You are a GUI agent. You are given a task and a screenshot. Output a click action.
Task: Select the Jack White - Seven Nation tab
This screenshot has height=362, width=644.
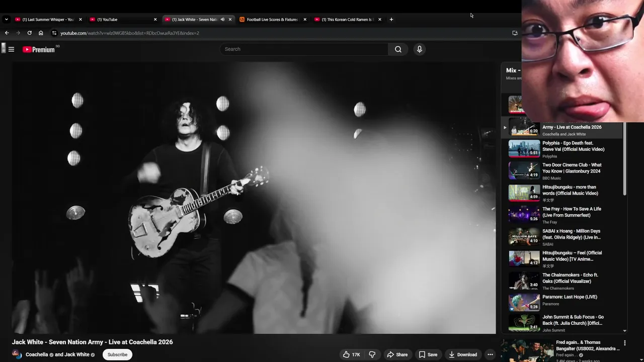click(x=194, y=20)
